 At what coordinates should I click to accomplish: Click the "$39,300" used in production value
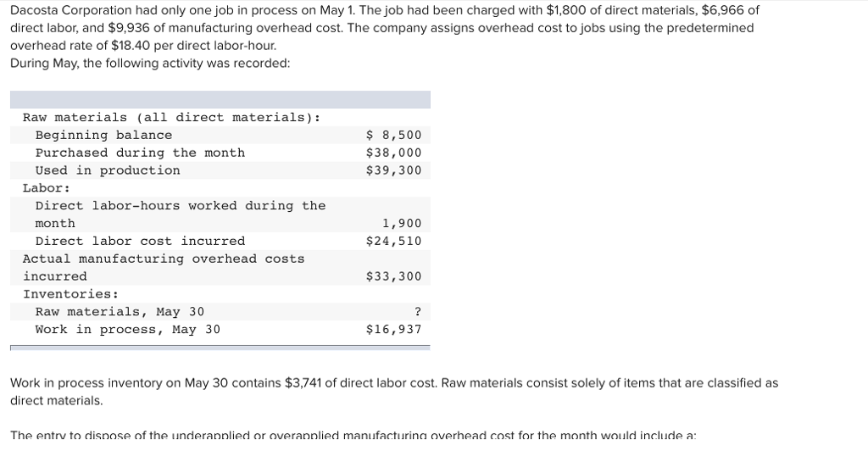393,171
